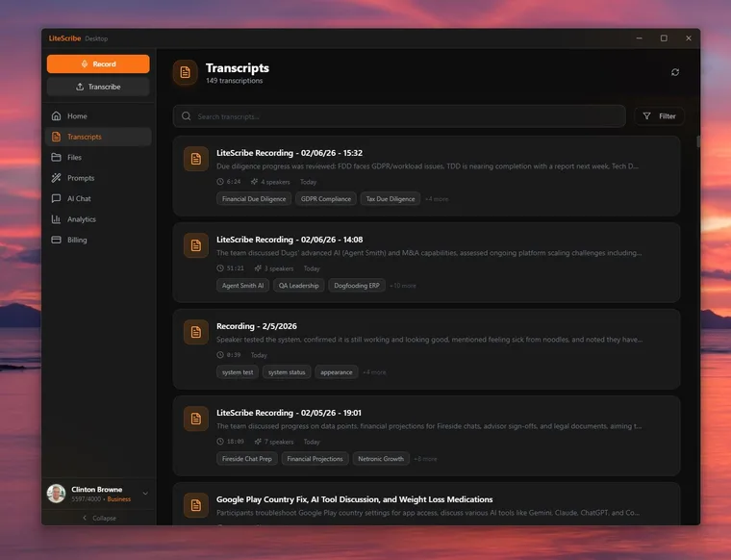The height and width of the screenshot is (560, 731).
Task: Select the Dogfooding ERP tag
Action: click(x=357, y=286)
